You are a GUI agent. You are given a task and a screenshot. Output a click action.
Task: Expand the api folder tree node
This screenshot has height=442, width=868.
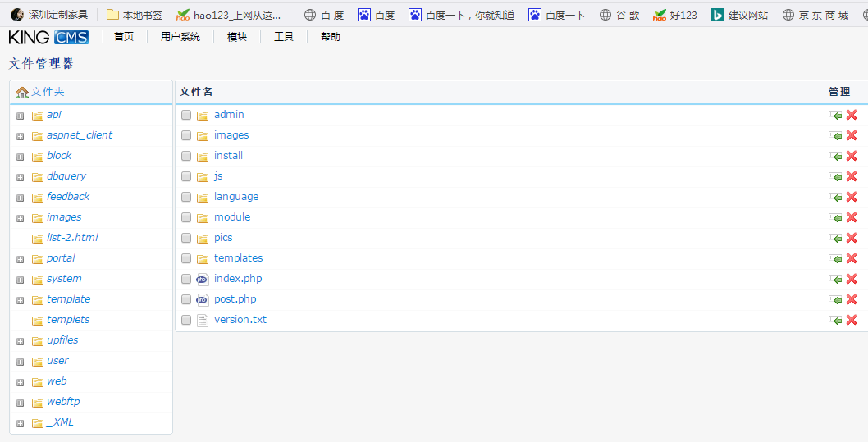tap(20, 116)
